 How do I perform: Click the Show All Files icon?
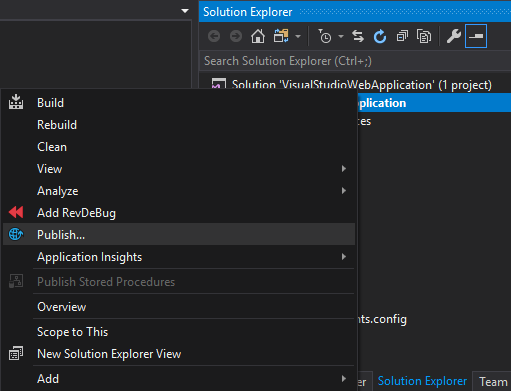coord(424,36)
